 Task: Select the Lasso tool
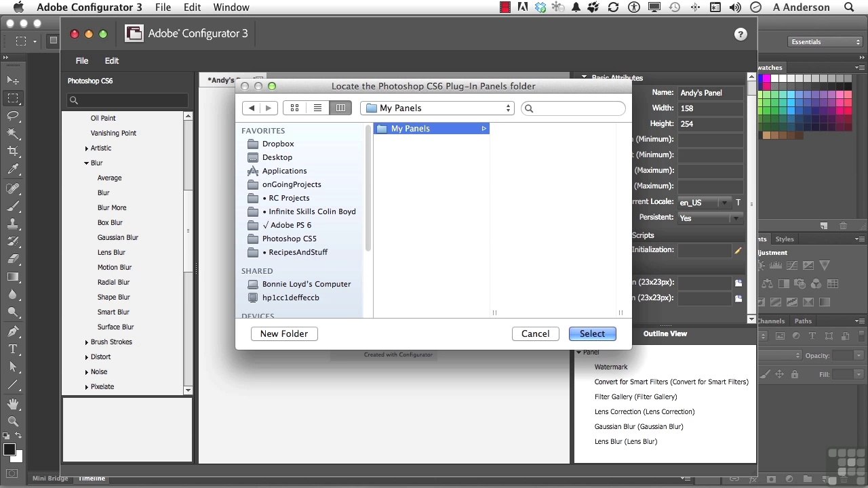click(x=13, y=116)
